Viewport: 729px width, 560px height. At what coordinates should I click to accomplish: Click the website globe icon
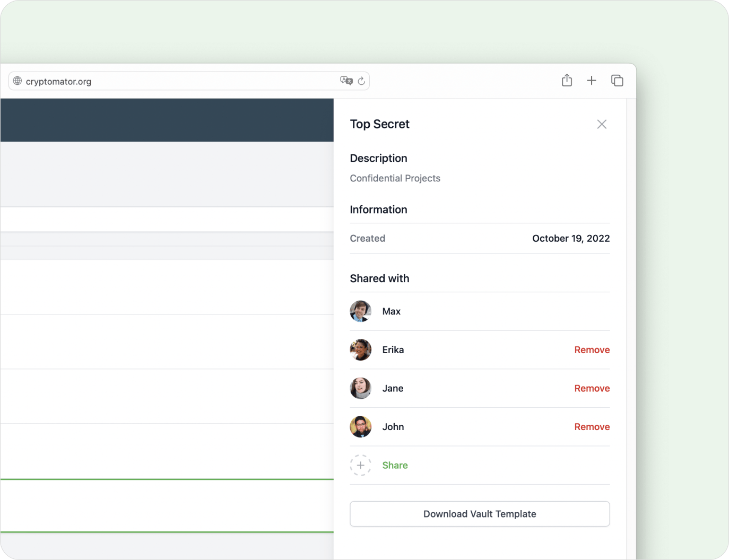(x=17, y=81)
